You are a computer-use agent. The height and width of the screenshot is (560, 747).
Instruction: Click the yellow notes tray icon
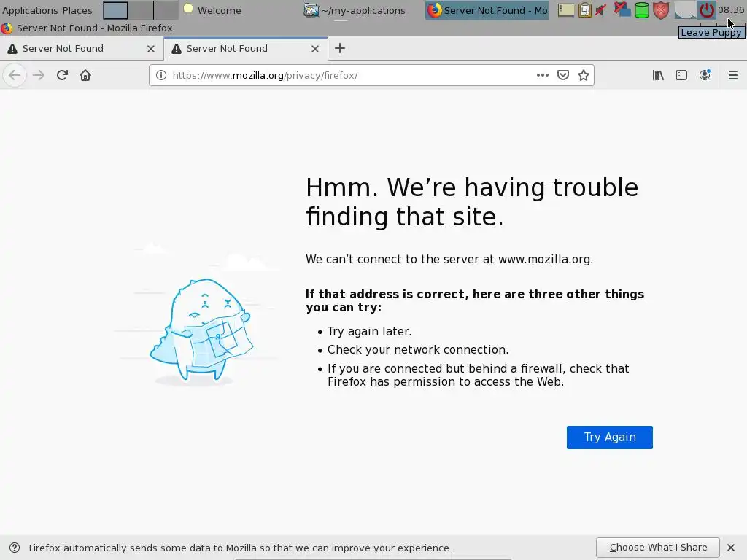click(x=565, y=10)
